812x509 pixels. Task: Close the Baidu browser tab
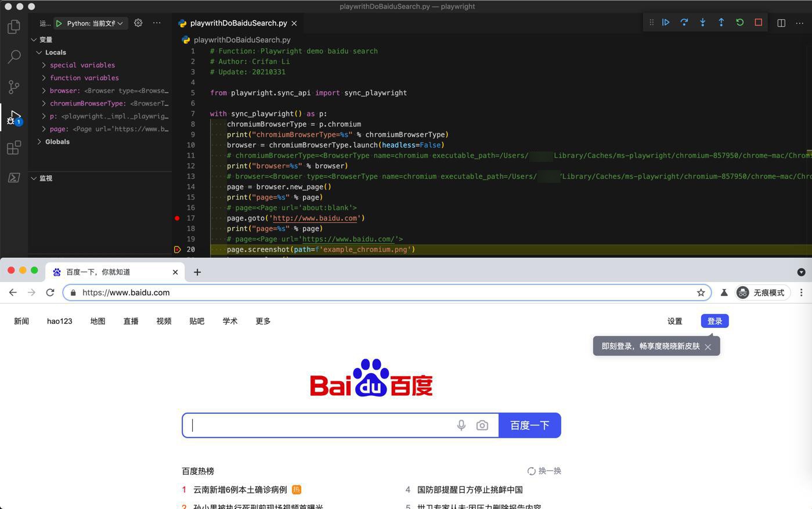tap(175, 272)
